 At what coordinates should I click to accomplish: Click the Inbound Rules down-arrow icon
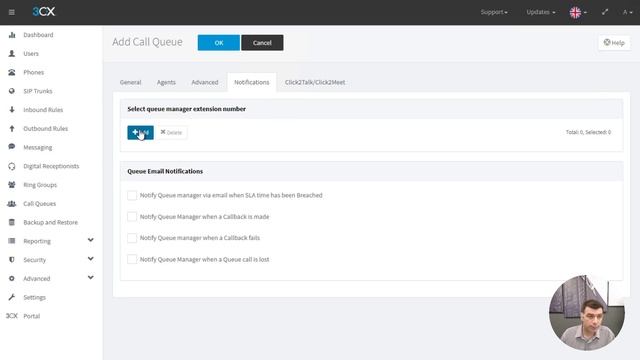point(12,109)
